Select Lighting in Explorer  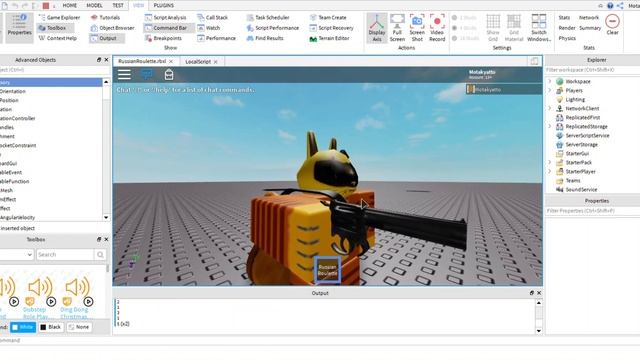(575, 99)
